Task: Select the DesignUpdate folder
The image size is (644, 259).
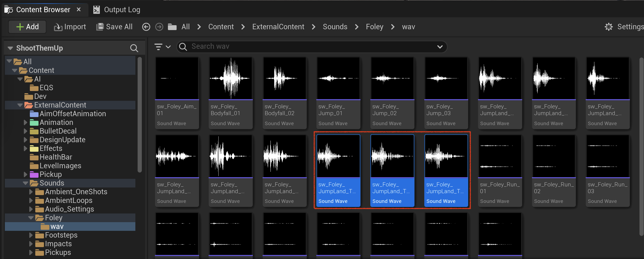Action: (x=70, y=140)
